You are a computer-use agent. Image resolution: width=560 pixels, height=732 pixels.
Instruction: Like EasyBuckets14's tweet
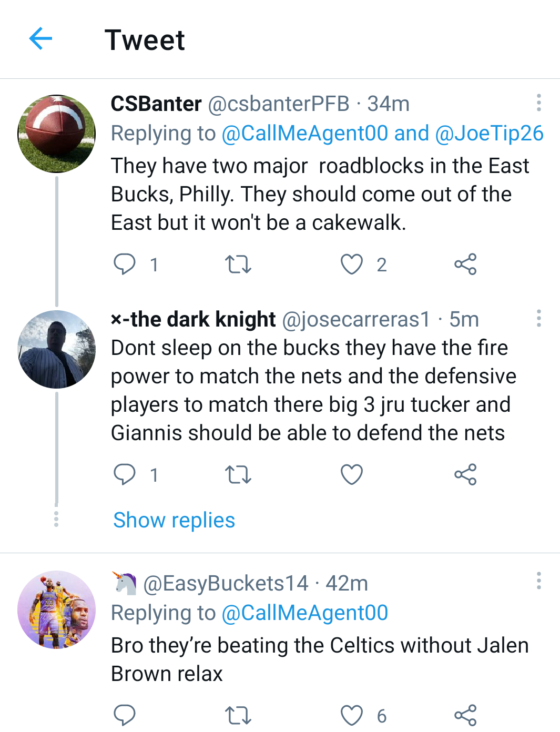[352, 715]
